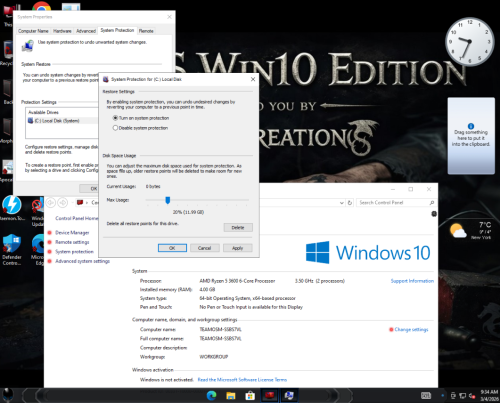This screenshot has width=500, height=403.
Task: Click the search magnifier icon in Control Panel
Action: 432,203
